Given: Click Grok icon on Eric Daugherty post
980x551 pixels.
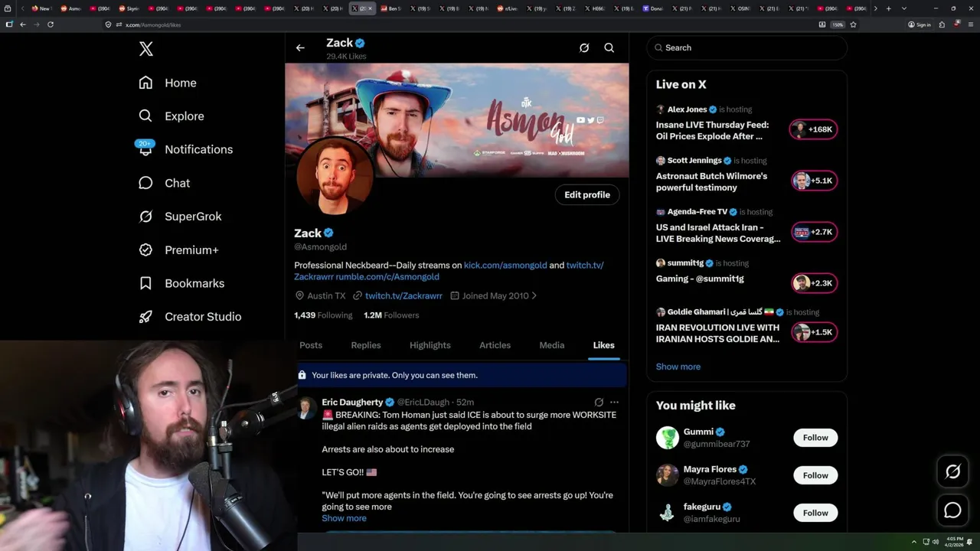Looking at the screenshot, I should [599, 402].
